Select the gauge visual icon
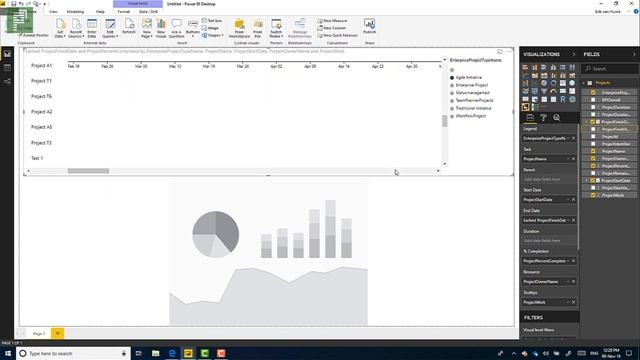The height and width of the screenshot is (360, 640). point(553,91)
